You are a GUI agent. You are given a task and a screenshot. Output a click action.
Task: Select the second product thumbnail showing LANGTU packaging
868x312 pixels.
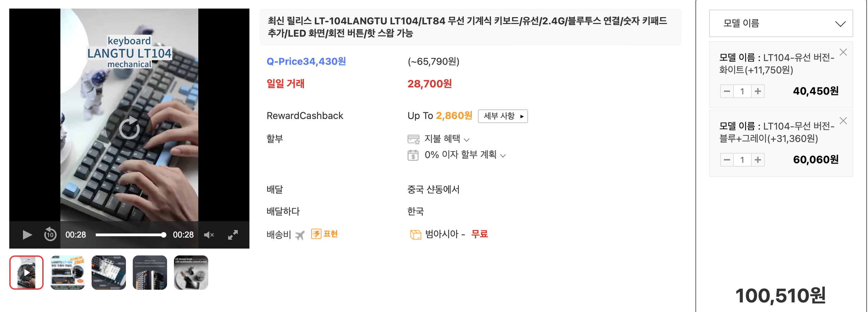[67, 273]
